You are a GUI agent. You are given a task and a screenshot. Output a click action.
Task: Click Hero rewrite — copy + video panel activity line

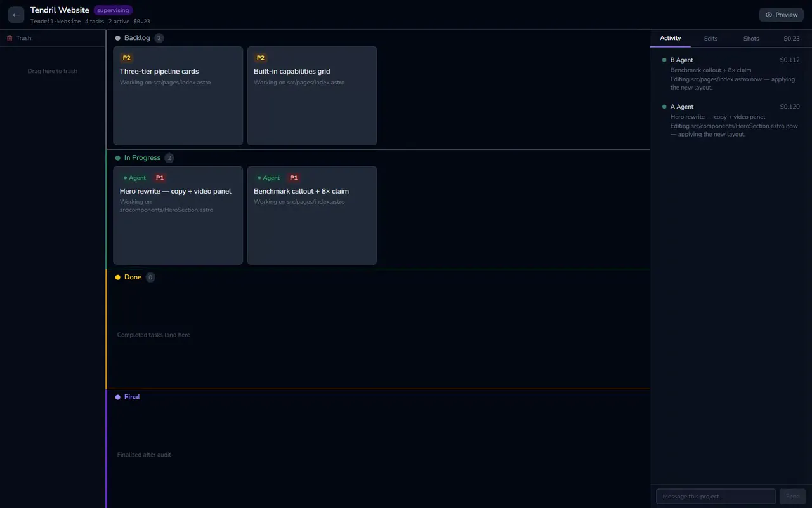pos(717,117)
